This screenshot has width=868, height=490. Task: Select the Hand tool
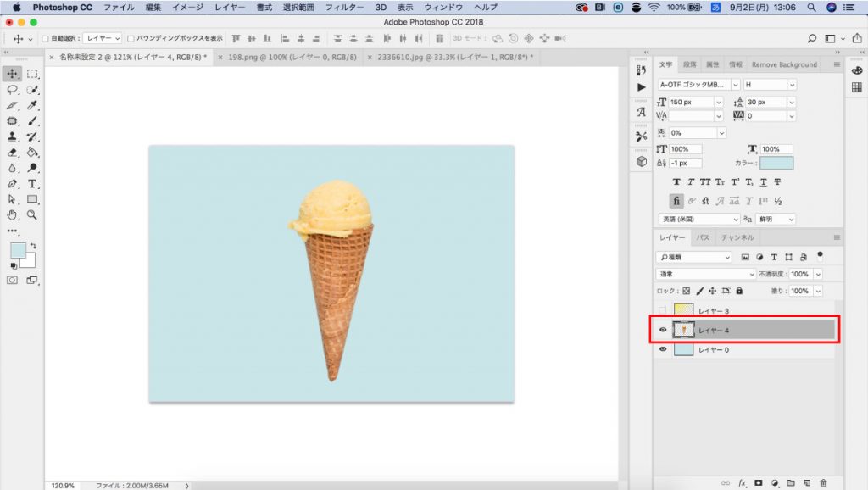point(13,215)
